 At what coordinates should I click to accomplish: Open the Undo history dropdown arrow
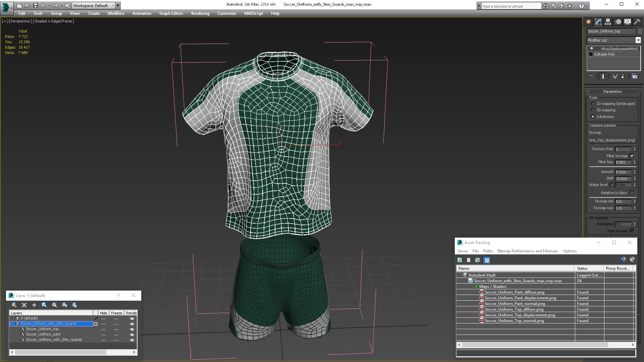click(x=50, y=5)
